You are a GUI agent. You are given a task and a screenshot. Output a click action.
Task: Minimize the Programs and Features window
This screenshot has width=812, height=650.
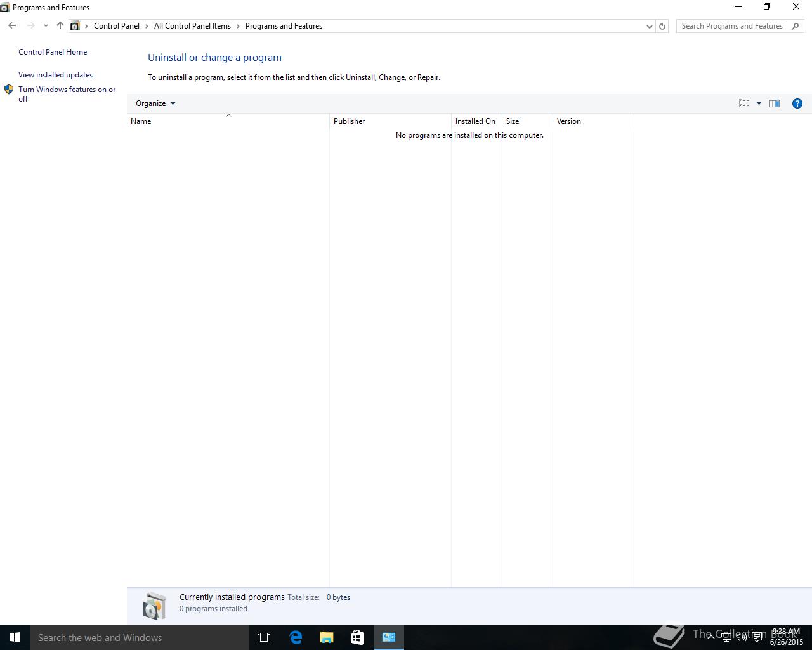point(738,7)
